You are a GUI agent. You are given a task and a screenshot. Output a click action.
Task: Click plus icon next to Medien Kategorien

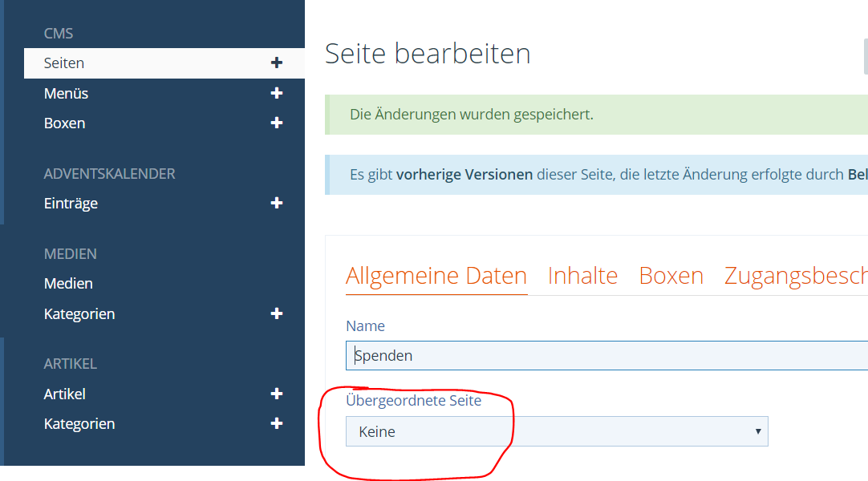tap(277, 314)
